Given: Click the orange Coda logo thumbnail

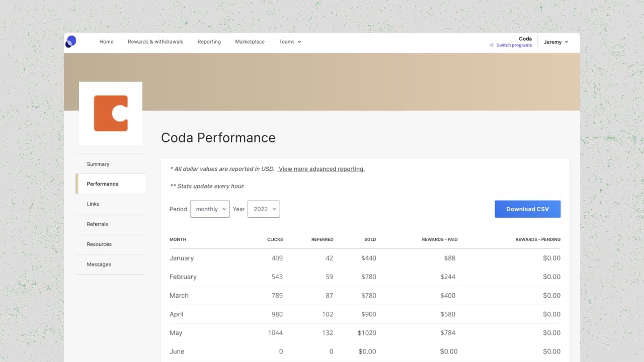Looking at the screenshot, I should click(x=111, y=113).
